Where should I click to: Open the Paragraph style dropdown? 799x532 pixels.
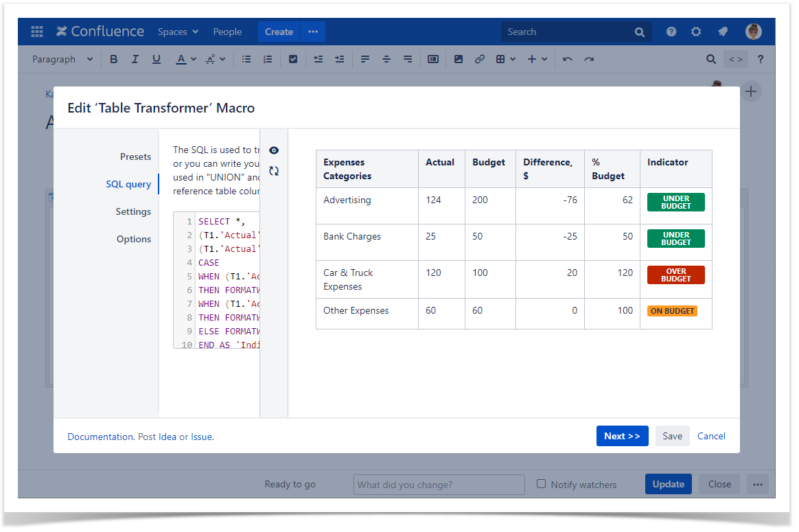[x=62, y=60]
